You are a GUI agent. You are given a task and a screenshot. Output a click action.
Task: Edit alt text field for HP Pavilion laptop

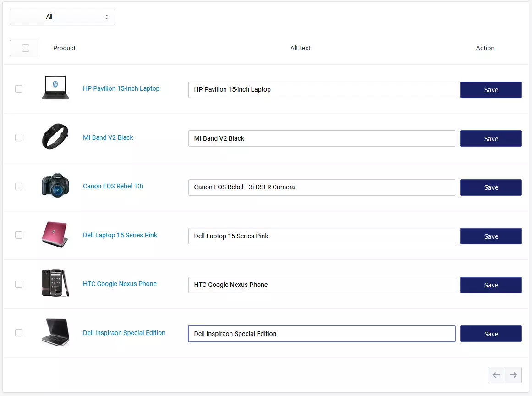tap(322, 90)
